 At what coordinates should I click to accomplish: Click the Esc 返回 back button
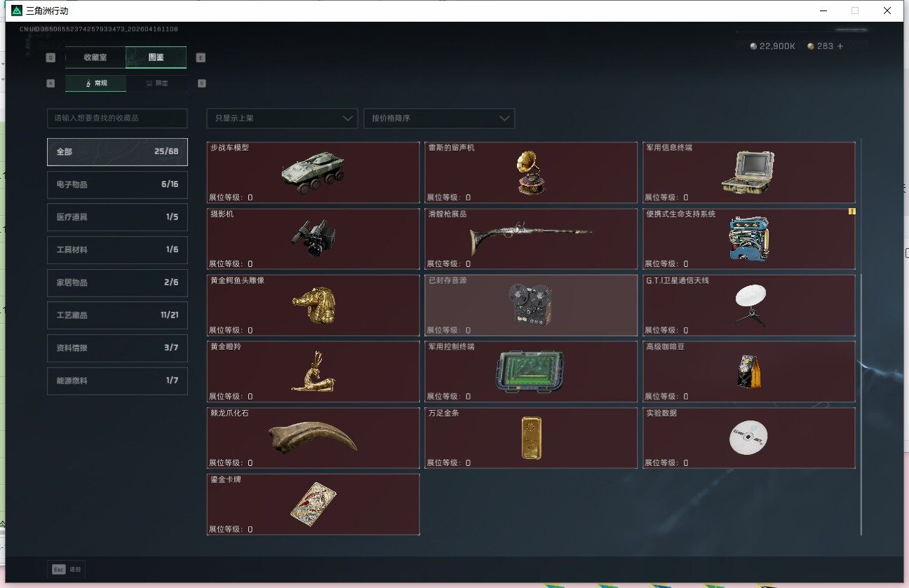pyautogui.click(x=67, y=569)
